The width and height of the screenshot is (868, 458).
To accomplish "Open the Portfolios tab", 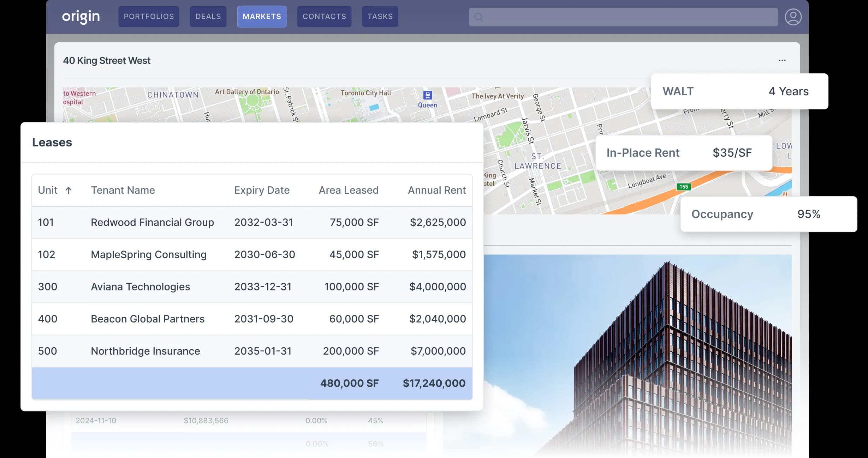I will coord(149,17).
